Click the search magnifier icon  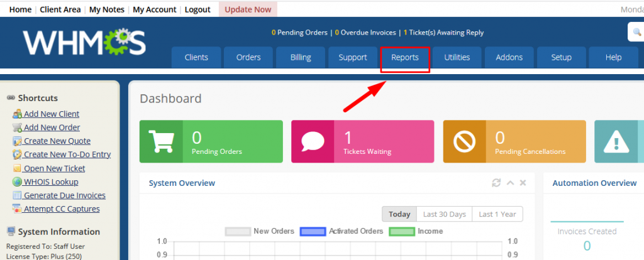637,32
